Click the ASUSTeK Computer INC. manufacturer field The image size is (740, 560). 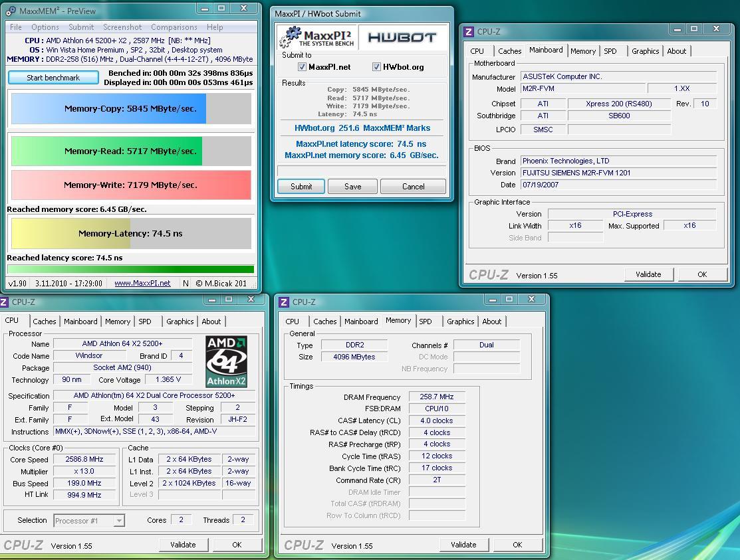[619, 76]
